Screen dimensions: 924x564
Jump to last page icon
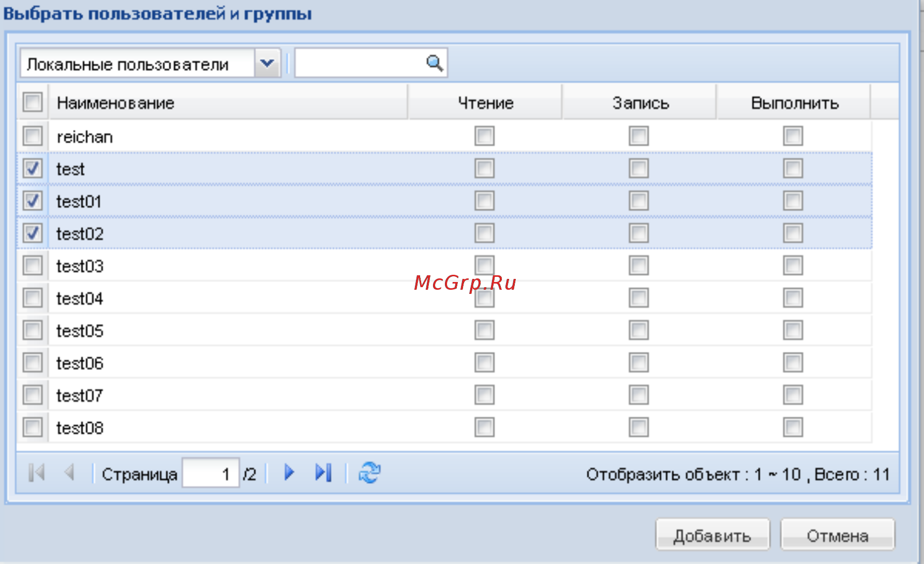(x=323, y=472)
